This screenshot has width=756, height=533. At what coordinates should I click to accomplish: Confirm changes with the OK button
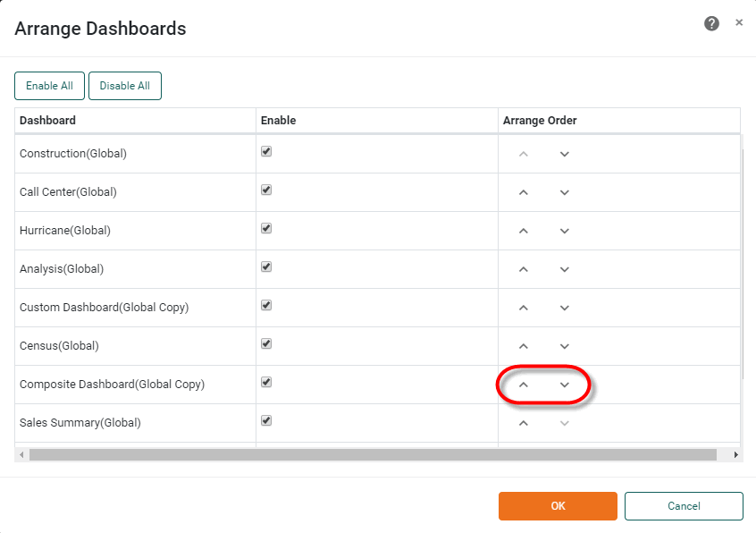(558, 505)
